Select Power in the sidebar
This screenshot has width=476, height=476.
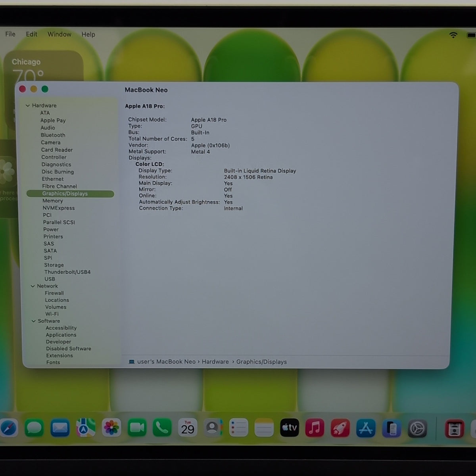51,229
